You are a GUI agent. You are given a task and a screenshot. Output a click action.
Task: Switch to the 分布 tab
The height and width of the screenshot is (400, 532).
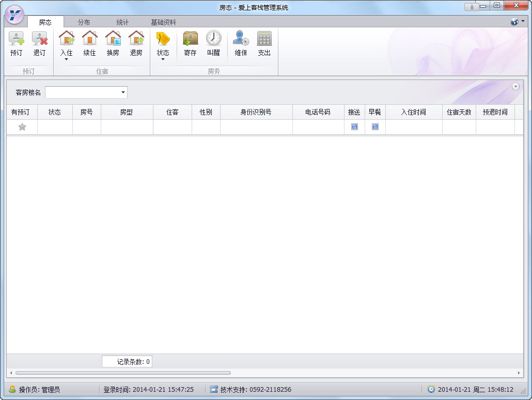84,22
